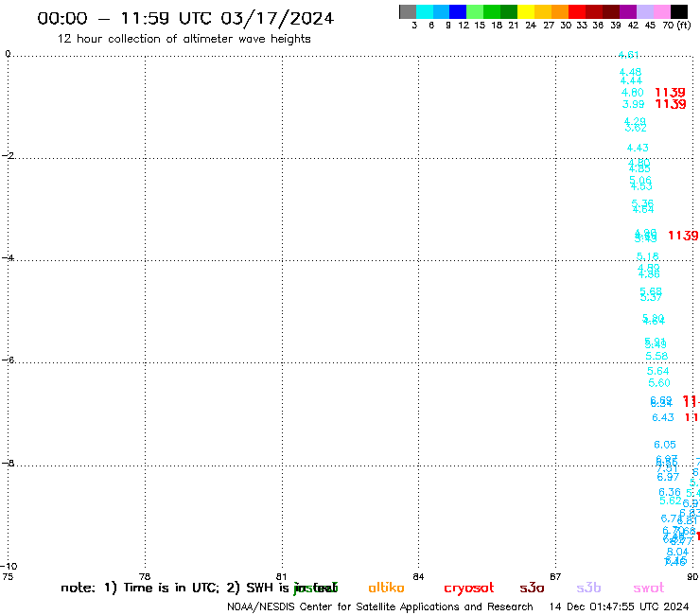Image resolution: width=700 pixels, height=615 pixels.
Task: Click the black swatch at the scale's end
Action: click(x=679, y=11)
